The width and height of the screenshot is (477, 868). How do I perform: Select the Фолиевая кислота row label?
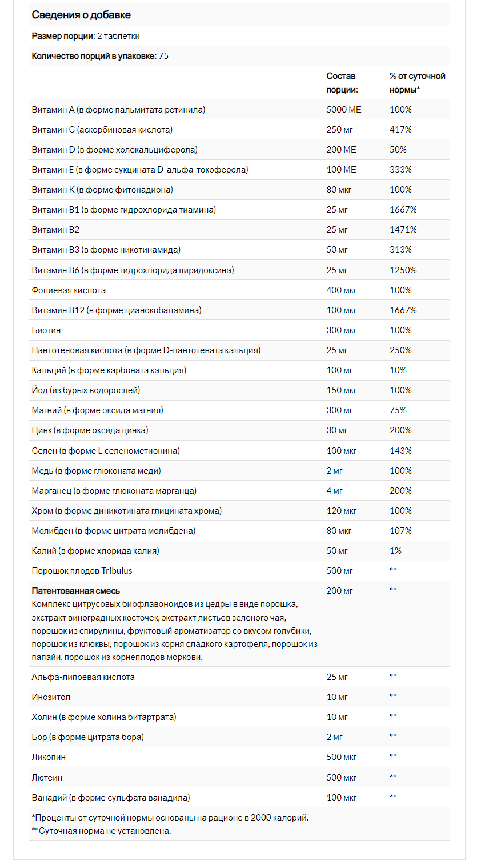[69, 290]
